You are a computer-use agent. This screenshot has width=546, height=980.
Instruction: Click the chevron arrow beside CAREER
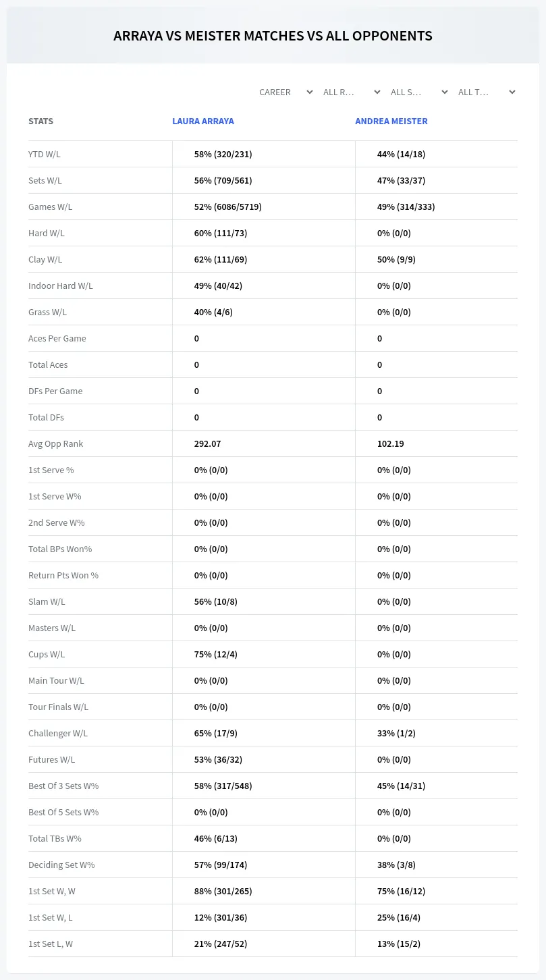point(309,92)
